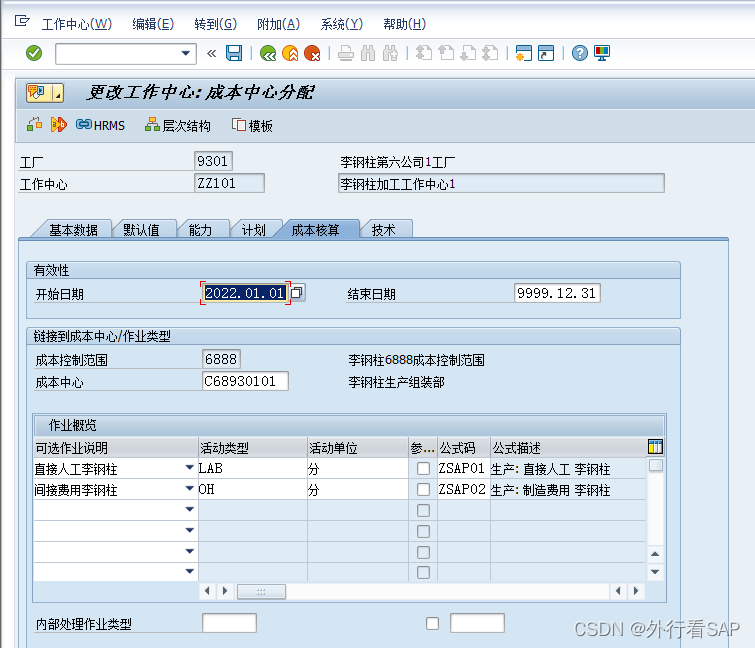Viewport: 755px width, 648px height.
Task: Toggle the reference checkbox in OH row
Action: tap(424, 490)
